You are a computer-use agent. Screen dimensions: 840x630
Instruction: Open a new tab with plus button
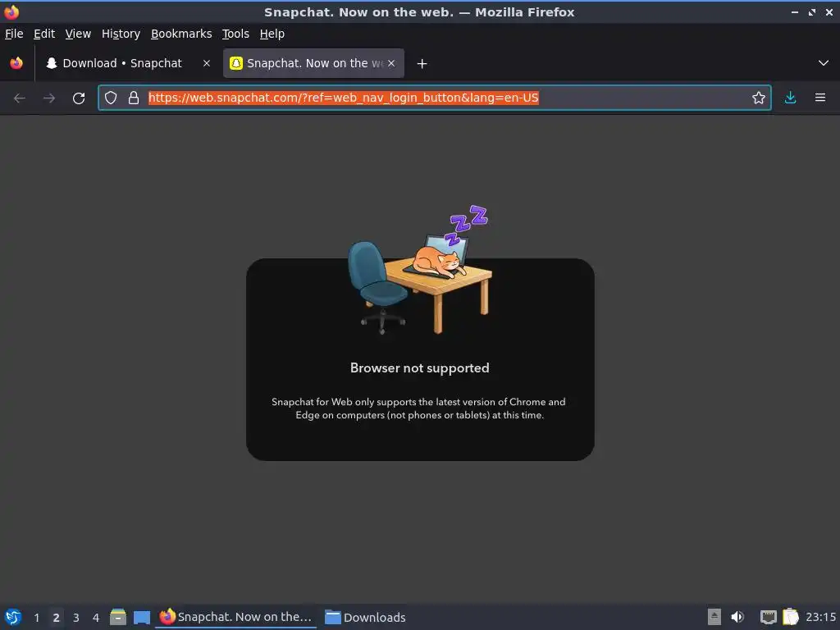coord(422,64)
